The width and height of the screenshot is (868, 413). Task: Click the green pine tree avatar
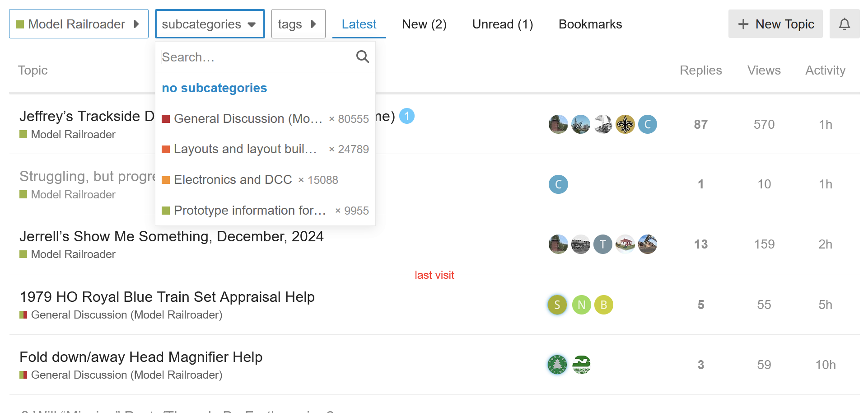tap(557, 365)
